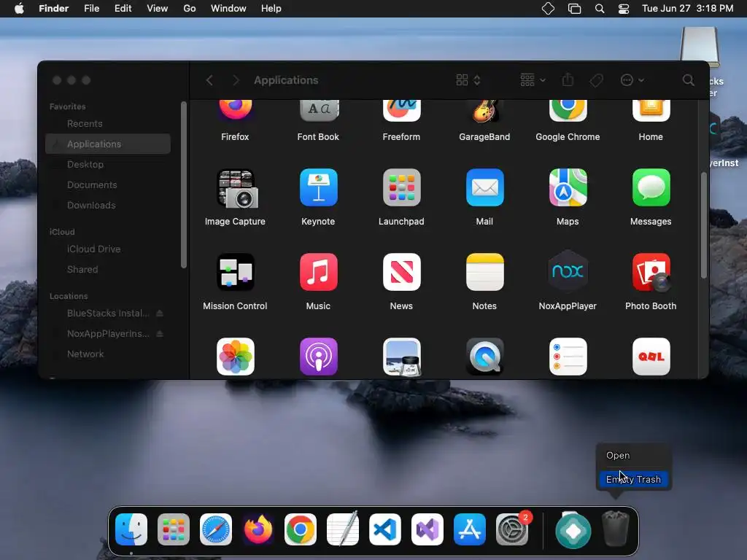Screen dimensions: 747x560
Task: Click the Applications grid vertical scrollbar
Action: (704, 225)
